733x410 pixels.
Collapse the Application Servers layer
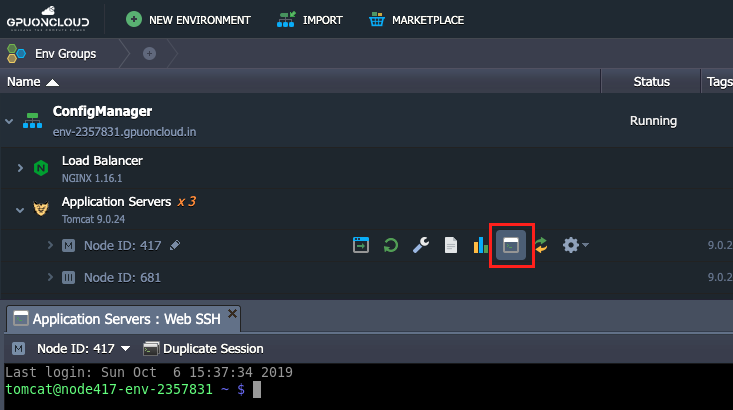click(19, 210)
